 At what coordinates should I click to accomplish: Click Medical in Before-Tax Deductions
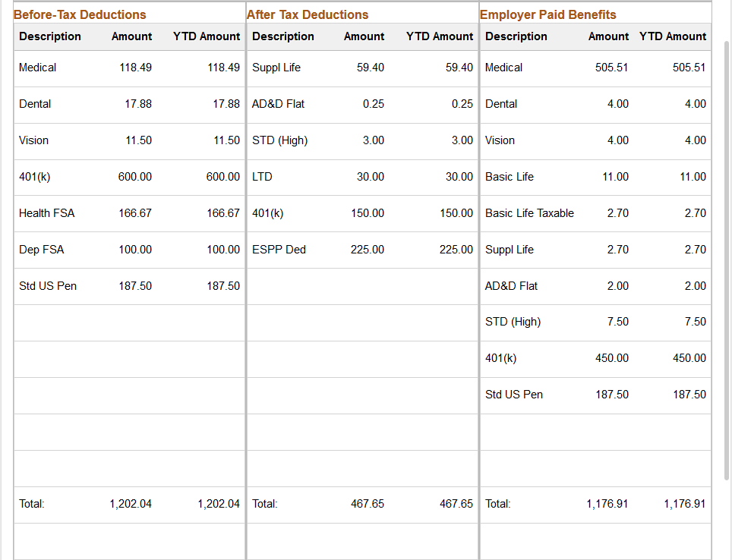coord(37,68)
